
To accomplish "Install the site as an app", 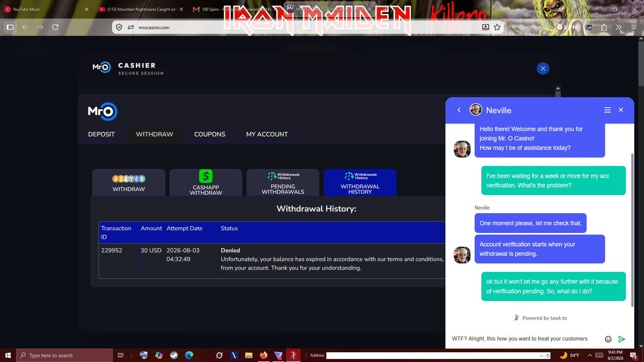I will (485, 27).
